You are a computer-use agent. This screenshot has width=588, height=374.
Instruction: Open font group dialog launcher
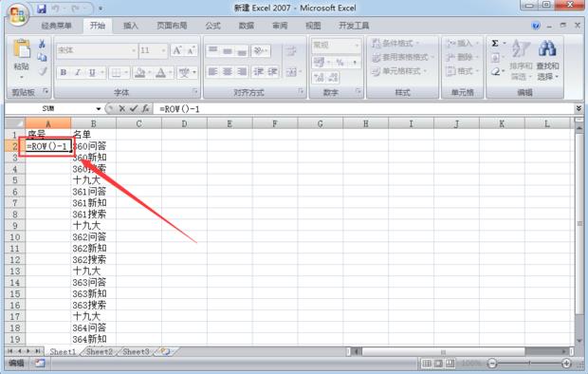195,91
